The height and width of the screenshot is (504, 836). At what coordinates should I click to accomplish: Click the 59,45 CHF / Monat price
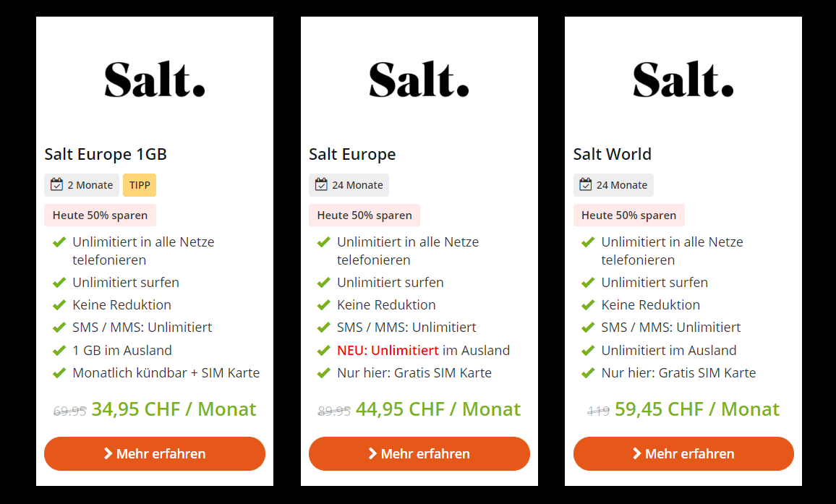[x=697, y=409]
